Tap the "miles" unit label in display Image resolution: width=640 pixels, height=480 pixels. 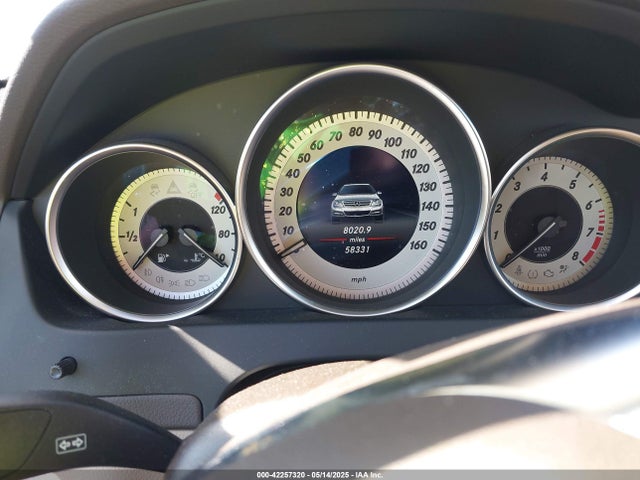coord(357,240)
